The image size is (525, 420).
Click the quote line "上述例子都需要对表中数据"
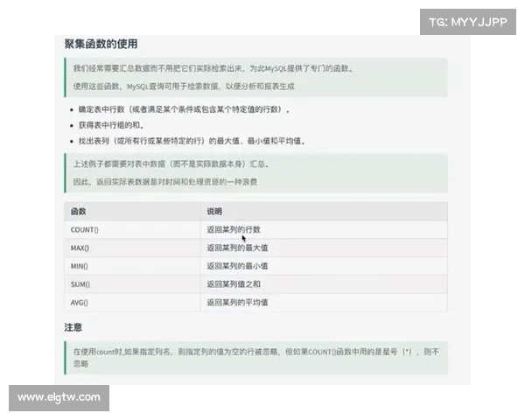(x=171, y=164)
